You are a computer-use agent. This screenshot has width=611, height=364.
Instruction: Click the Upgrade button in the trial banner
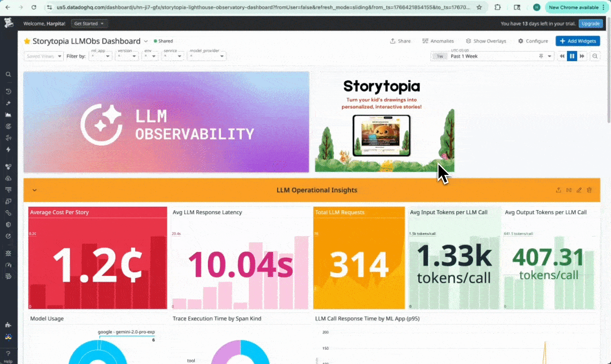coord(591,23)
